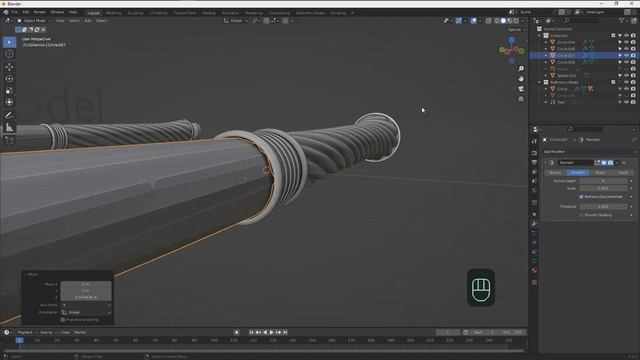Open the Output properties tab
This screenshot has height=360, width=640.
[534, 162]
